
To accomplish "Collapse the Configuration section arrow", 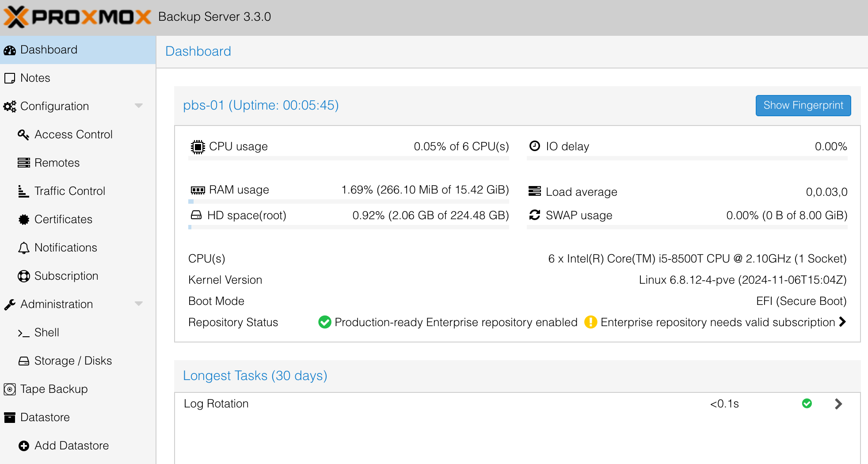I will click(x=139, y=106).
